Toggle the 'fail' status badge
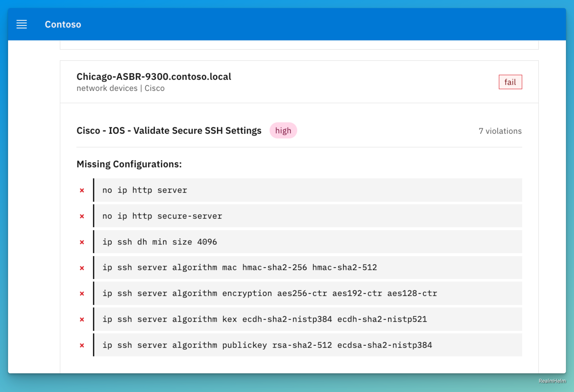 pyautogui.click(x=510, y=82)
